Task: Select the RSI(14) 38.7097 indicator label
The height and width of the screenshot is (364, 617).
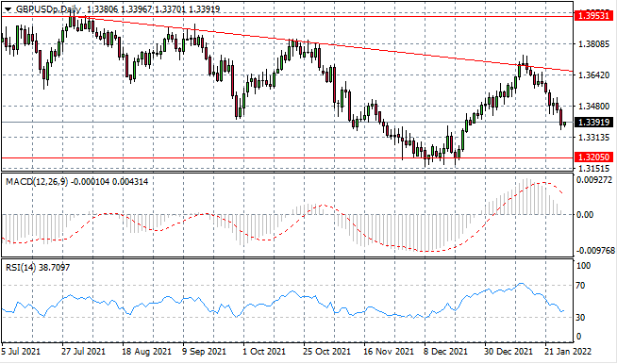Action: (x=38, y=268)
